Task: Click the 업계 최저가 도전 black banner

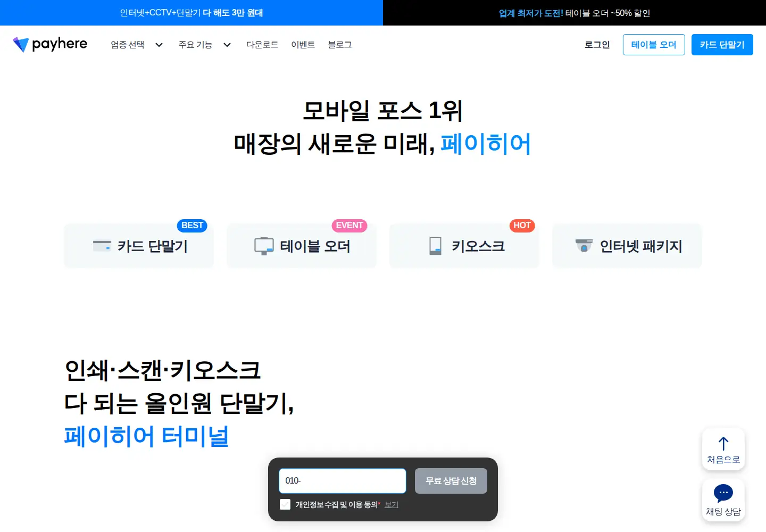Action: [574, 13]
